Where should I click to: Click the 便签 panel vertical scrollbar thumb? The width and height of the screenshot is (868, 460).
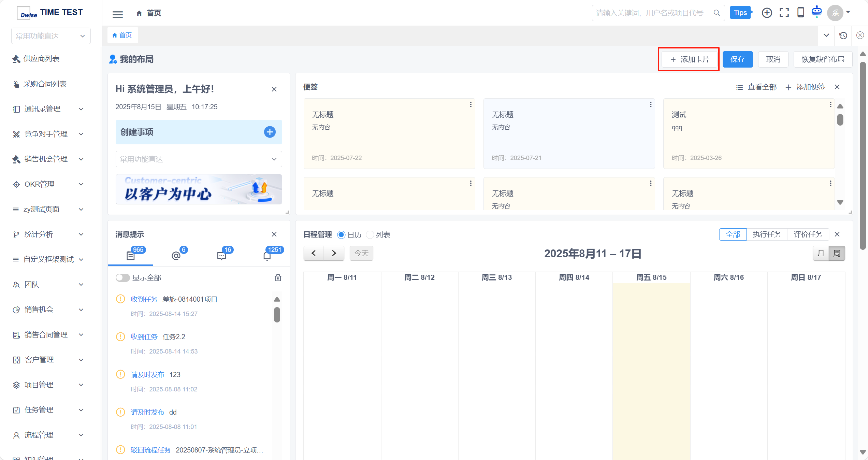pos(840,120)
